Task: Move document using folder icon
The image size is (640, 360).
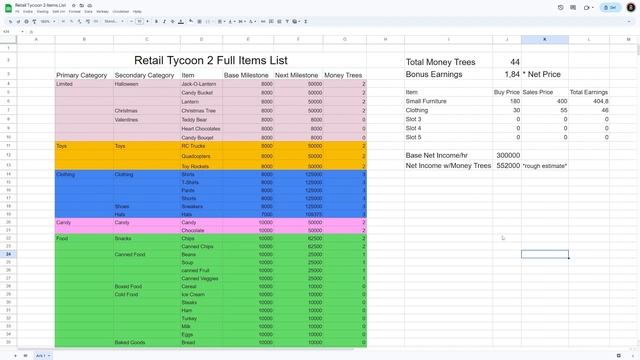Action: coord(82,6)
